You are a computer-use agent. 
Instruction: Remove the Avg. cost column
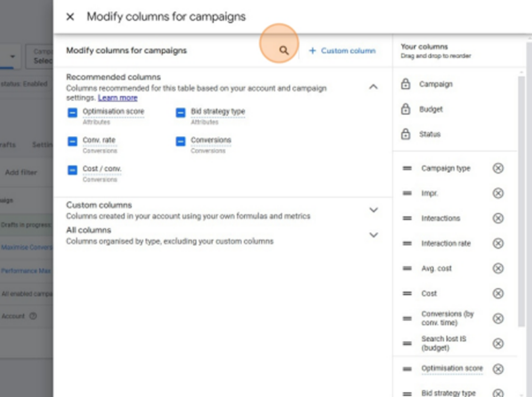point(498,268)
